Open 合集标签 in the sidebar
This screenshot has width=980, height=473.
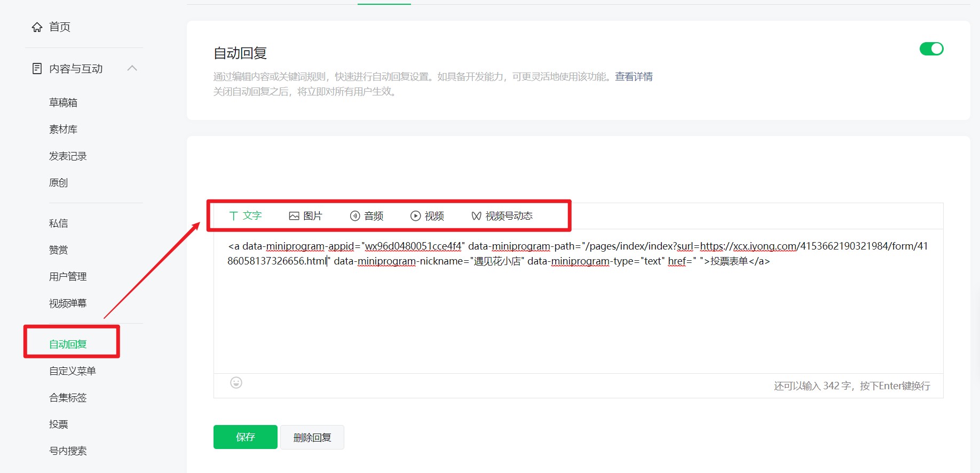tap(68, 397)
